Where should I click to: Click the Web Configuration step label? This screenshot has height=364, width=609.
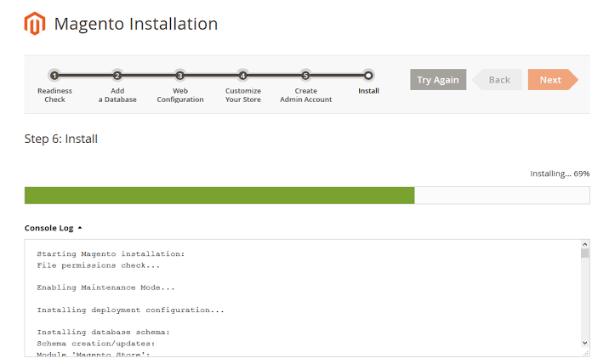[180, 95]
